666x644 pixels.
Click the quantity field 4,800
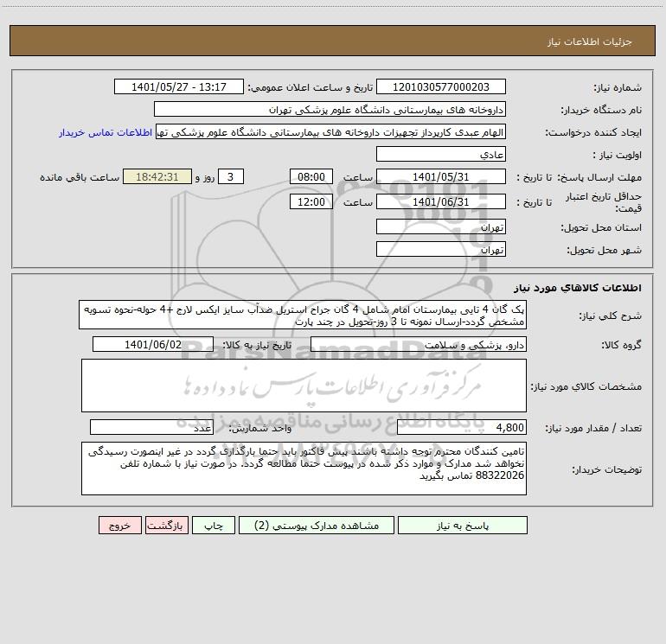tap(462, 428)
